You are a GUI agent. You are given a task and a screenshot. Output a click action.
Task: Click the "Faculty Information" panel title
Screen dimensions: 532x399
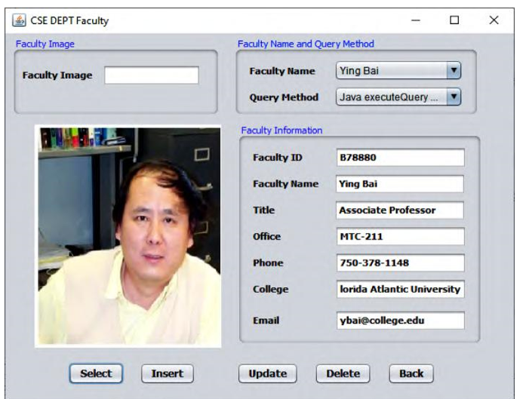281,130
